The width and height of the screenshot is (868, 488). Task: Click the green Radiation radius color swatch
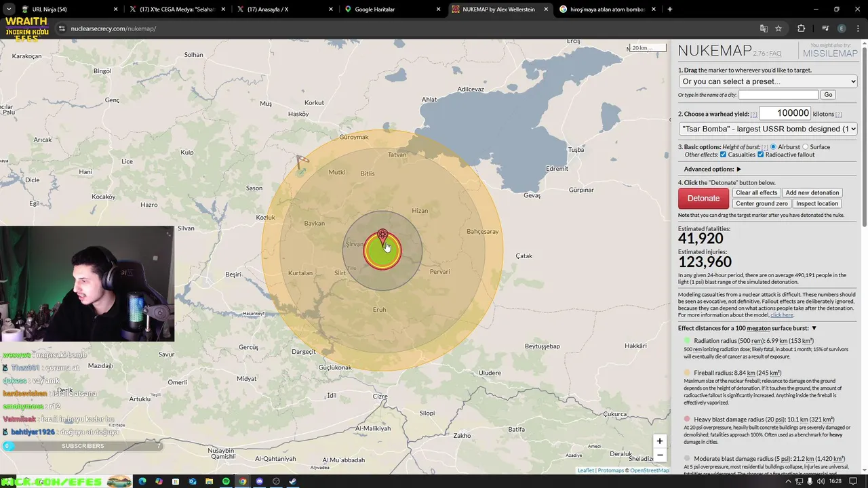click(x=687, y=341)
